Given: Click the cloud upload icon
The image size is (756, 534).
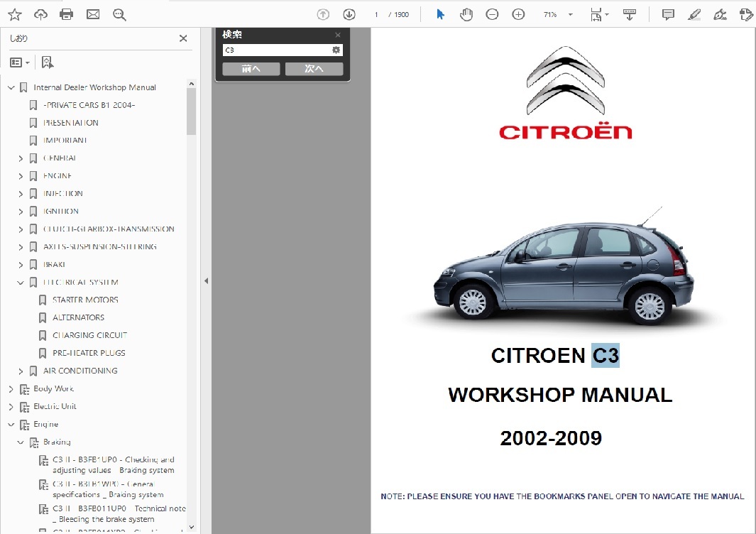Looking at the screenshot, I should click(x=40, y=14).
